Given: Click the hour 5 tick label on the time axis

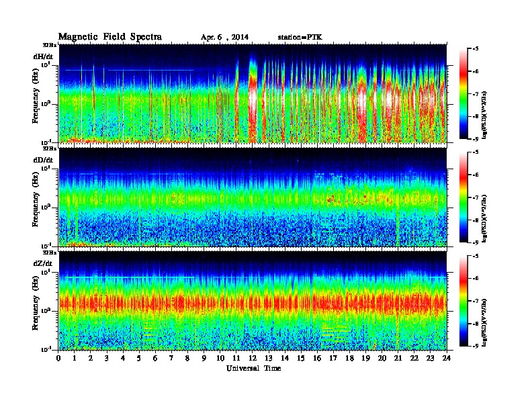Looking at the screenshot, I should pyautogui.click(x=139, y=359).
